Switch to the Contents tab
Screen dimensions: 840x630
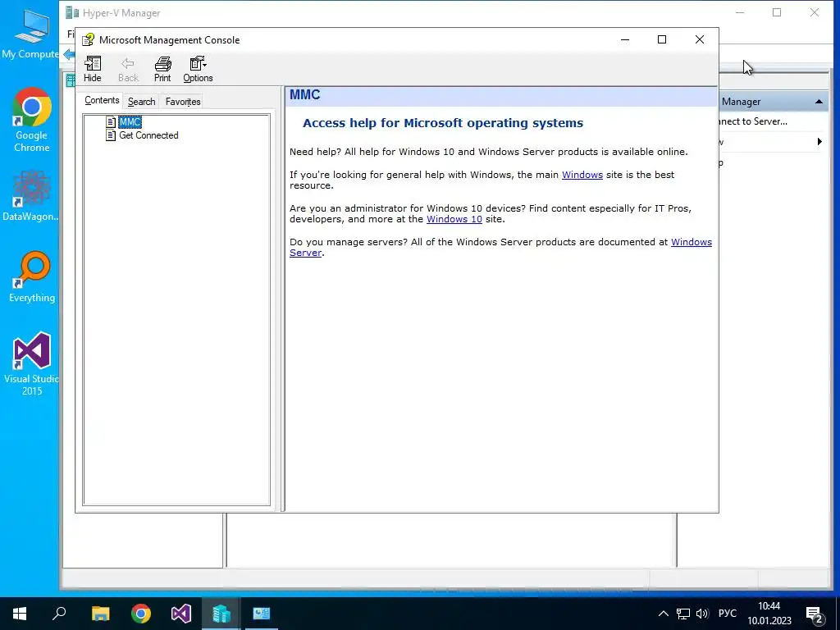(102, 101)
